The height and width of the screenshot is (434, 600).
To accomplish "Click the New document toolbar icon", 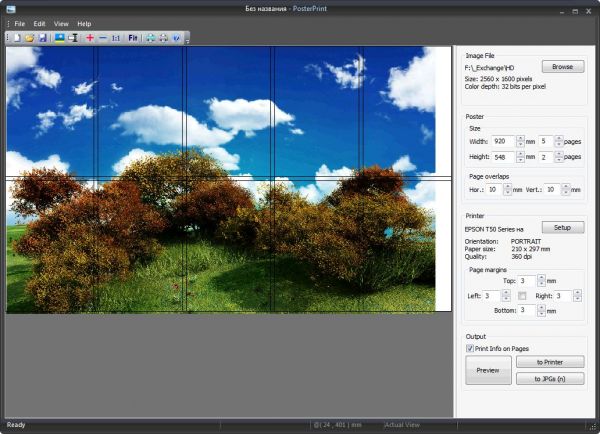I will click(17, 37).
